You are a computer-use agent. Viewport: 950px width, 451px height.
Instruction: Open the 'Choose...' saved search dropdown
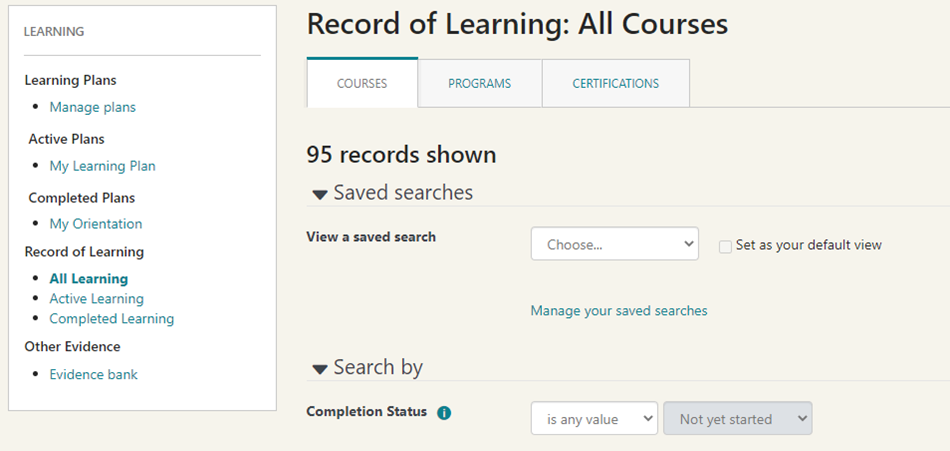tap(614, 244)
